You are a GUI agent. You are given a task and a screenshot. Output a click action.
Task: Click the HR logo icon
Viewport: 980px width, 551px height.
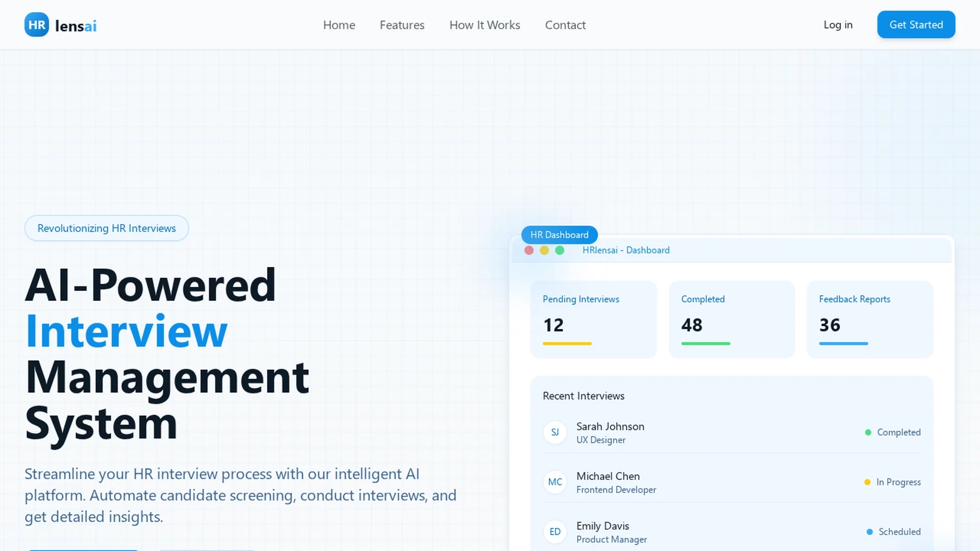point(37,24)
